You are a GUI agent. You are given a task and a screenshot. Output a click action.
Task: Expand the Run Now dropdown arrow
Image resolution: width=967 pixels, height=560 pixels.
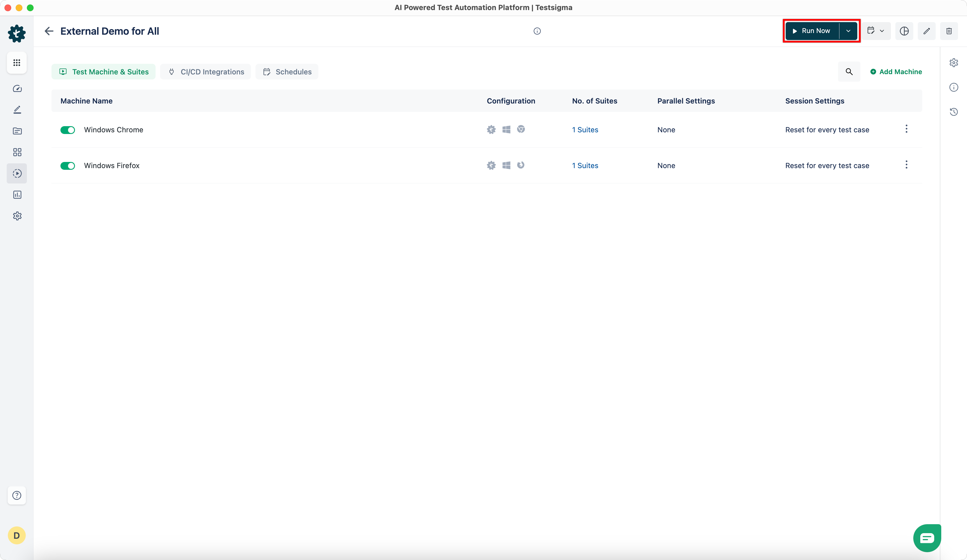848,31
